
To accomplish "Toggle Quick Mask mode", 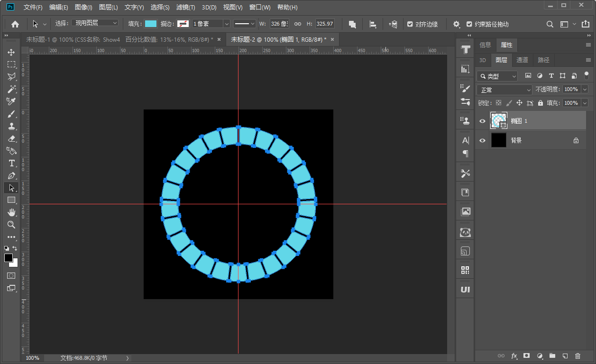I will (11, 275).
